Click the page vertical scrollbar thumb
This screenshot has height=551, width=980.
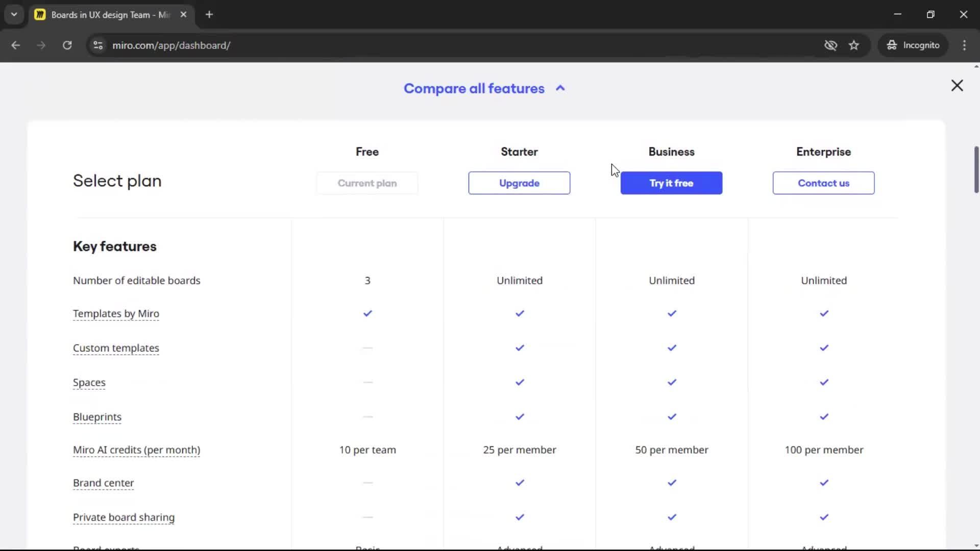976,169
